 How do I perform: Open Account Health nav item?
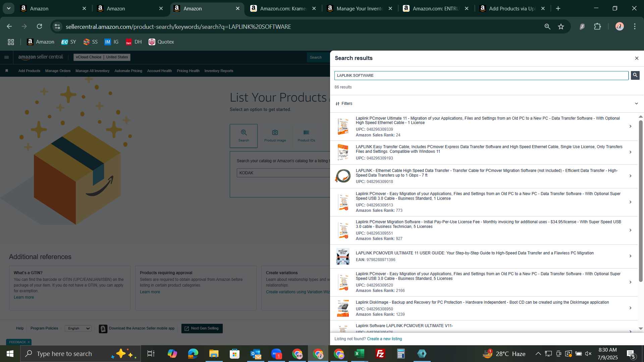159,71
